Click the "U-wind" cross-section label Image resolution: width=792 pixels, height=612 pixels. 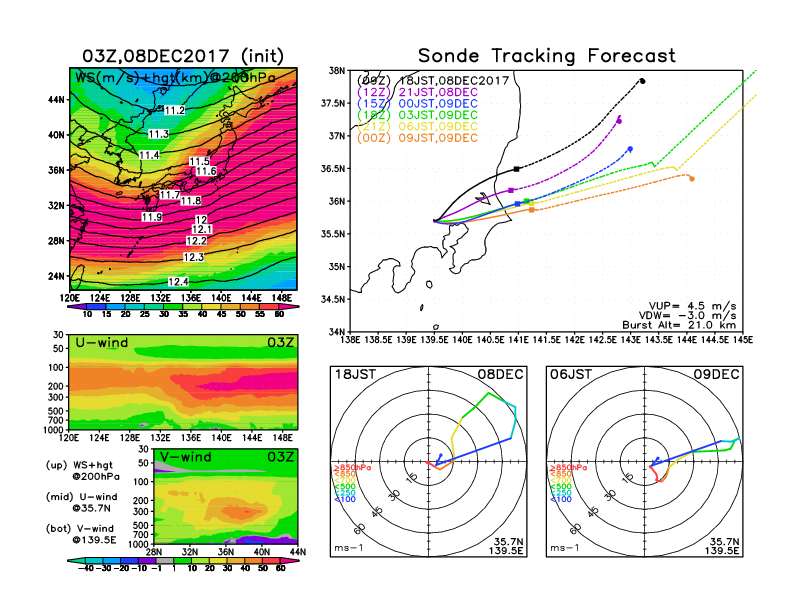click(102, 343)
